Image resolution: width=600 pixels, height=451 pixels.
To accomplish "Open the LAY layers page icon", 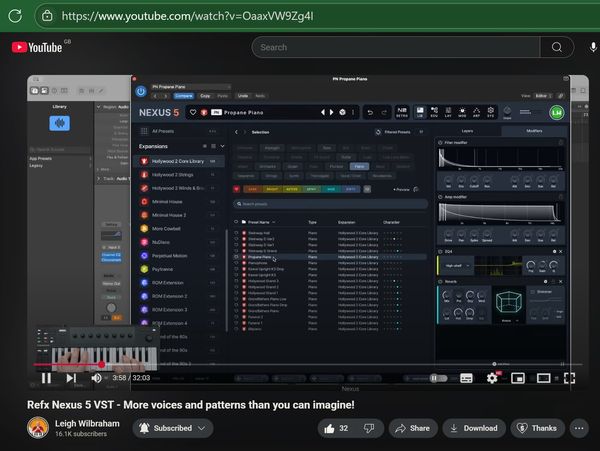I will click(448, 112).
